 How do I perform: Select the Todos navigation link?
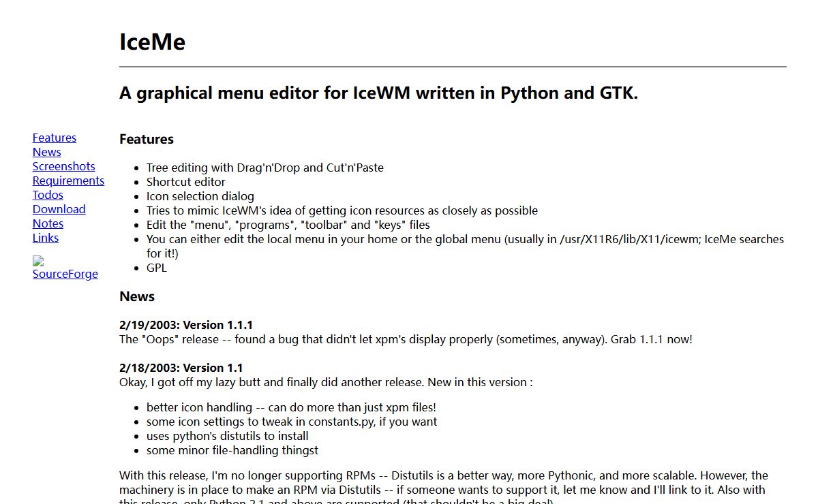[48, 195]
